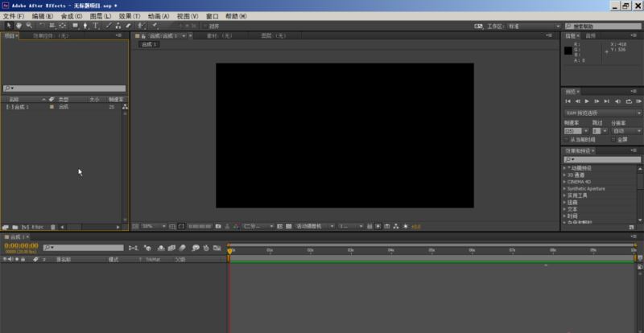Click the timeline current time indicator marker
This screenshot has height=333, width=644.
[229, 250]
